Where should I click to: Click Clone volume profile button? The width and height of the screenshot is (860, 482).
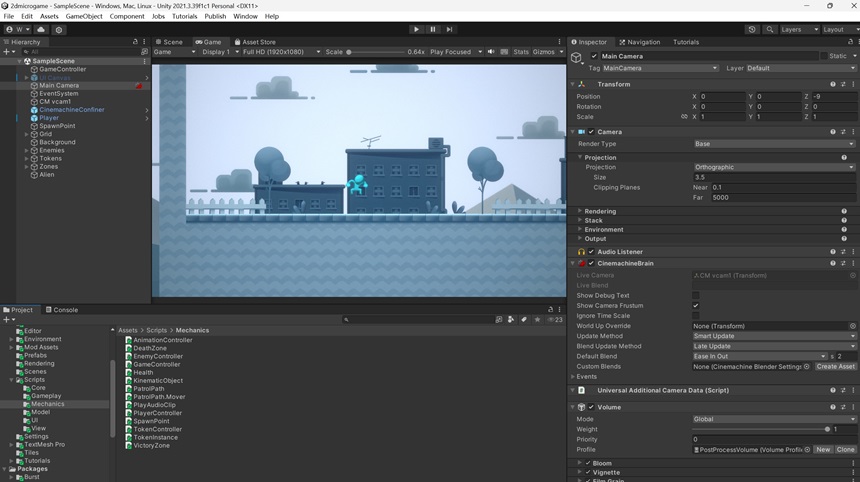coord(845,450)
